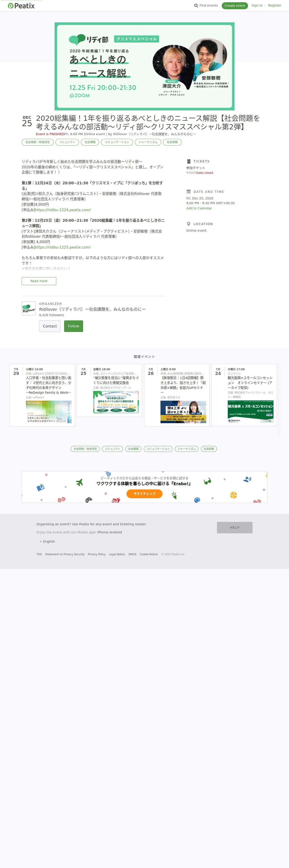Click the Create event button
The height and width of the screenshot is (868, 289).
tap(235, 6)
